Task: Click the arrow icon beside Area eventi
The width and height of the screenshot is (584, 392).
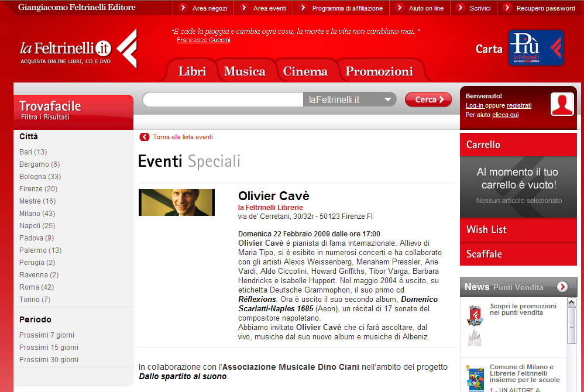Action: point(243,8)
